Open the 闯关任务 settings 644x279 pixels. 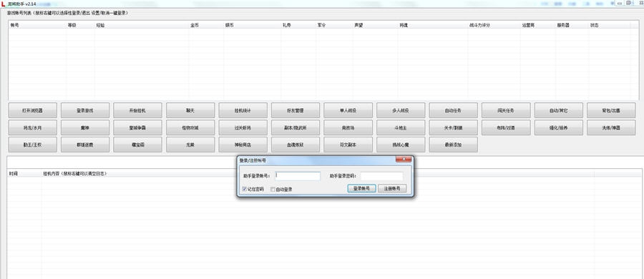[506, 111]
